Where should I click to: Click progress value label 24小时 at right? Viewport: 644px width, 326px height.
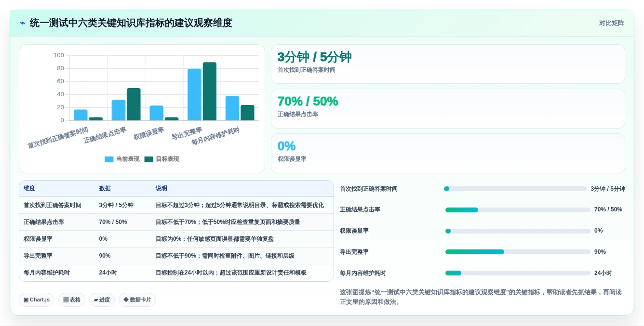tap(603, 273)
